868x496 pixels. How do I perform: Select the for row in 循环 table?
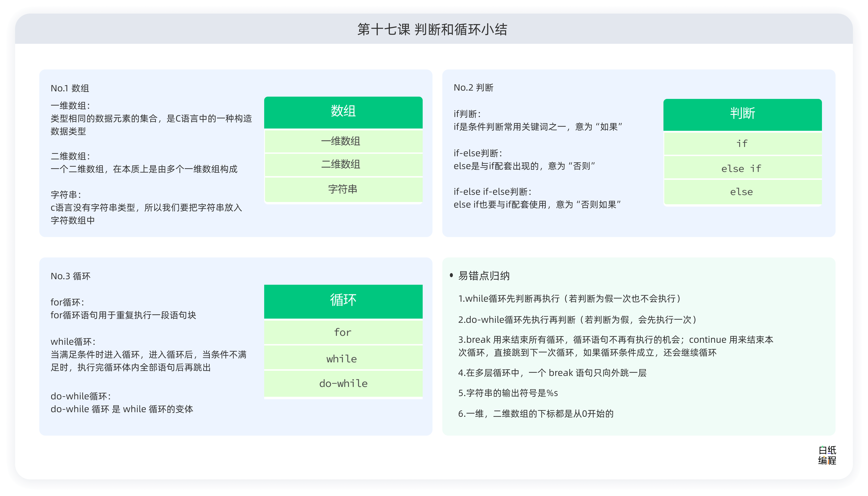pos(343,332)
